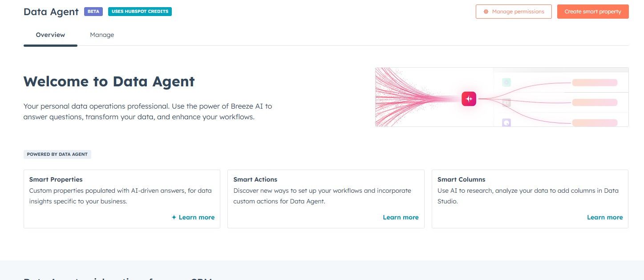Open Learn more for Smart Properties

tap(197, 217)
